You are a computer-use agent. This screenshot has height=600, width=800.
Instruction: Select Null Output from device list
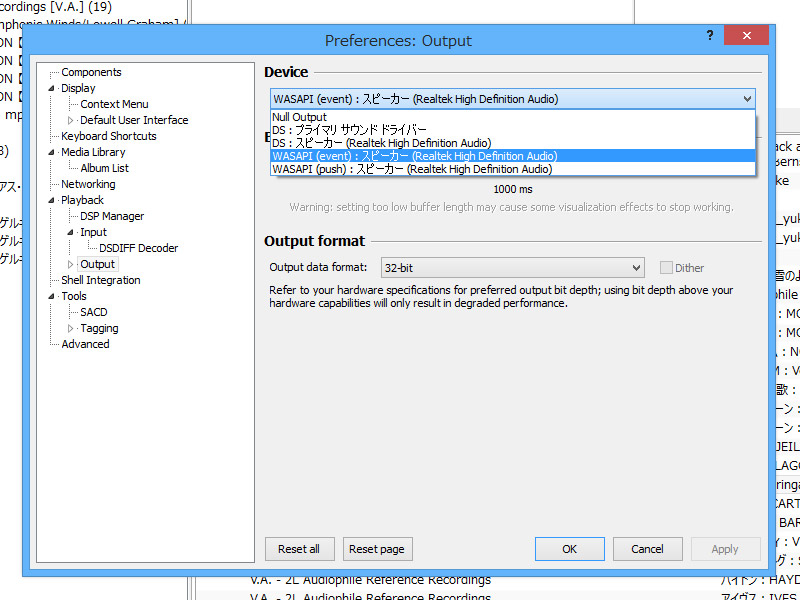pyautogui.click(x=299, y=117)
